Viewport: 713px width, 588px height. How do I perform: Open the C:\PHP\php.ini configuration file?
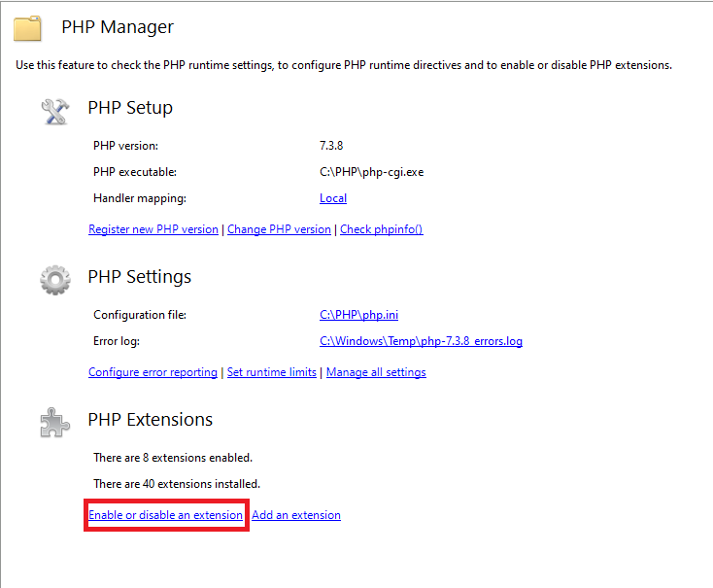coord(358,315)
